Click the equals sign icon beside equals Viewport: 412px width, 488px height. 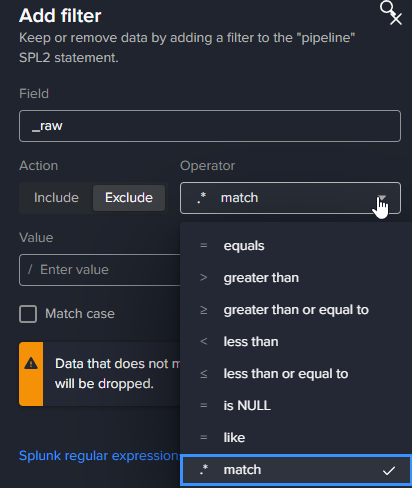[203, 245]
